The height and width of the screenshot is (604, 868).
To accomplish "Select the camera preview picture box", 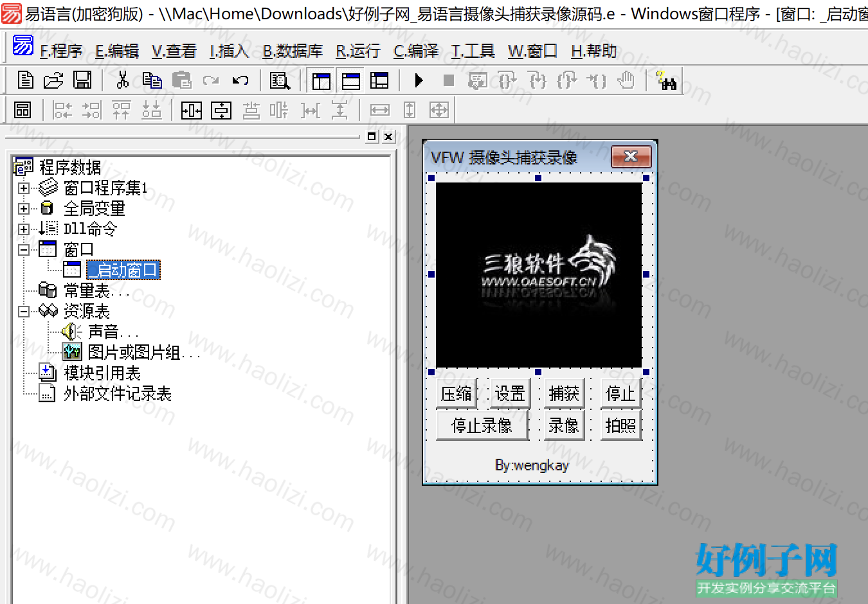I will [x=539, y=275].
